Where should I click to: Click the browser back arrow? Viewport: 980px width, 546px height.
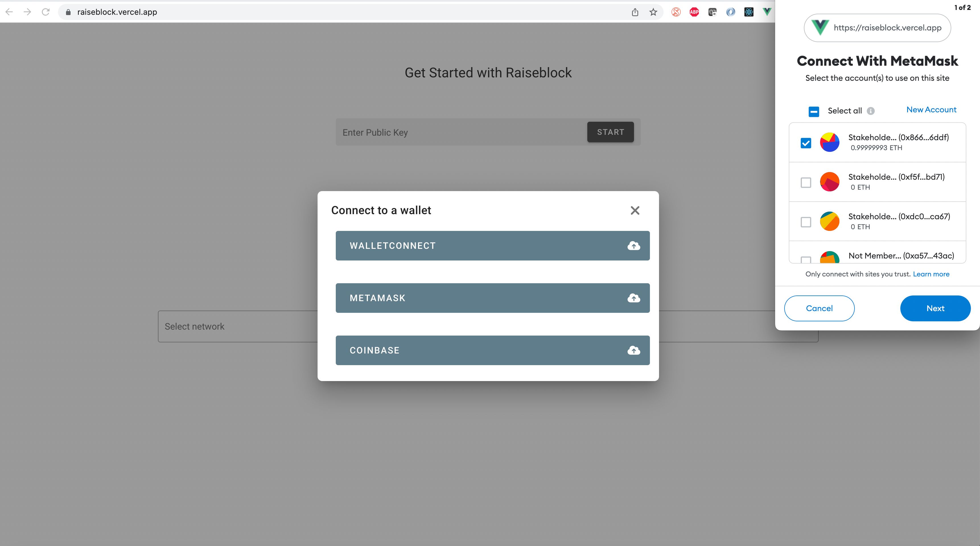click(x=9, y=12)
